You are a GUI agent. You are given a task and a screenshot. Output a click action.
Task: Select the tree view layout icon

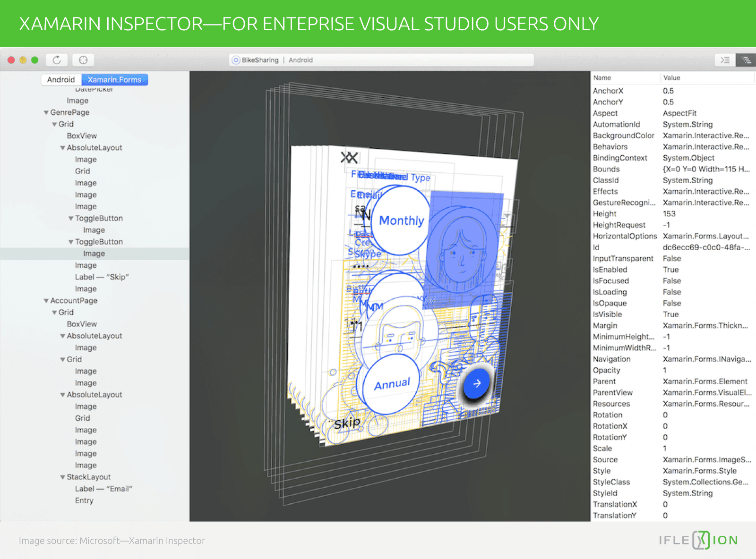pyautogui.click(x=746, y=60)
